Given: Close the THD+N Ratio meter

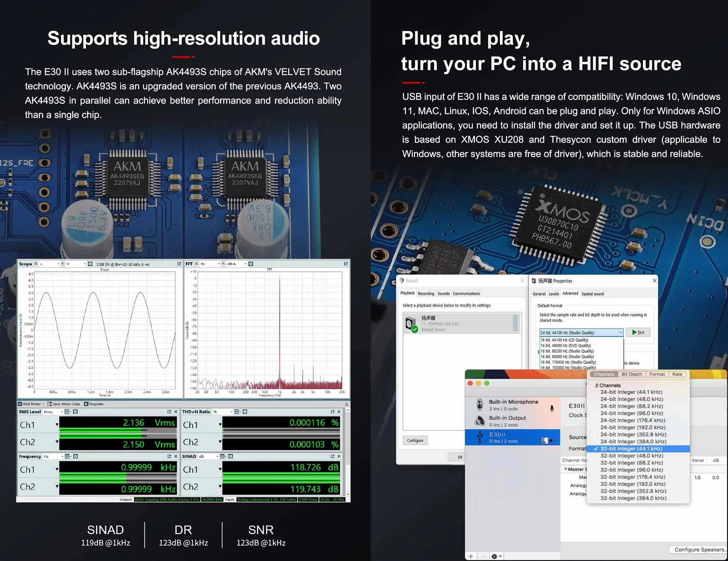Looking at the screenshot, I should pyautogui.click(x=339, y=412).
